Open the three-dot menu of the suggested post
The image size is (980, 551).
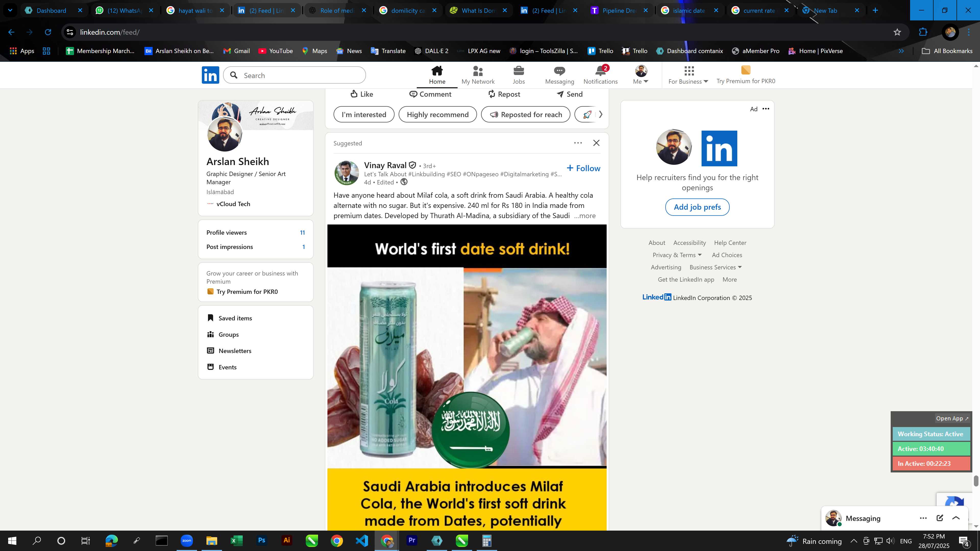point(578,143)
